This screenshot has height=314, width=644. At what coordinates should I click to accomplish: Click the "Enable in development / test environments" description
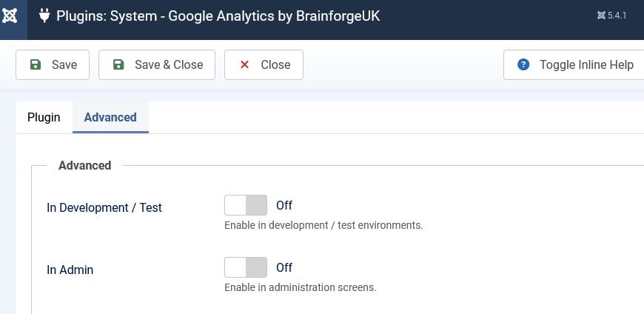323,225
